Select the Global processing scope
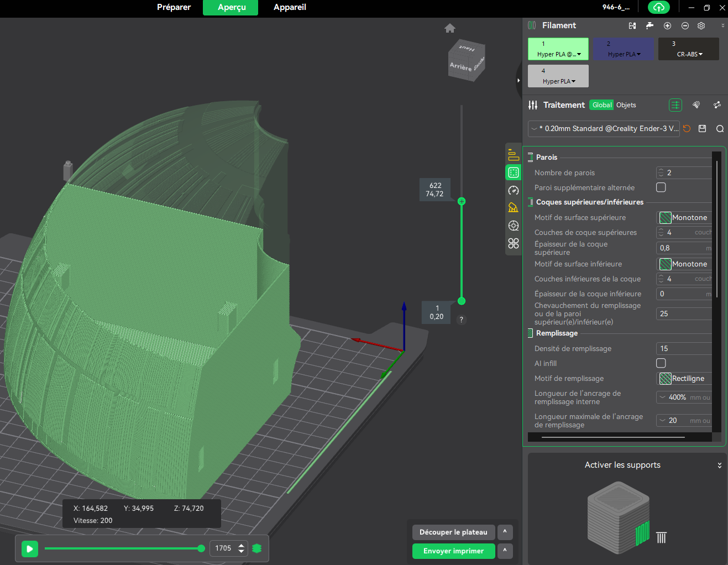The width and height of the screenshot is (728, 565). tap(601, 105)
